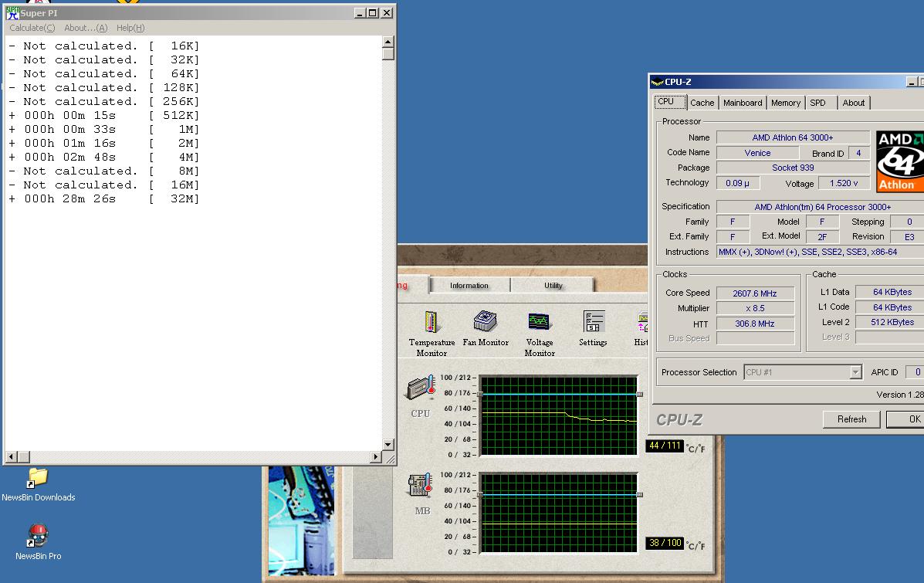This screenshot has width=924, height=583.
Task: Open the Help menu in Super PI
Action: click(x=130, y=28)
